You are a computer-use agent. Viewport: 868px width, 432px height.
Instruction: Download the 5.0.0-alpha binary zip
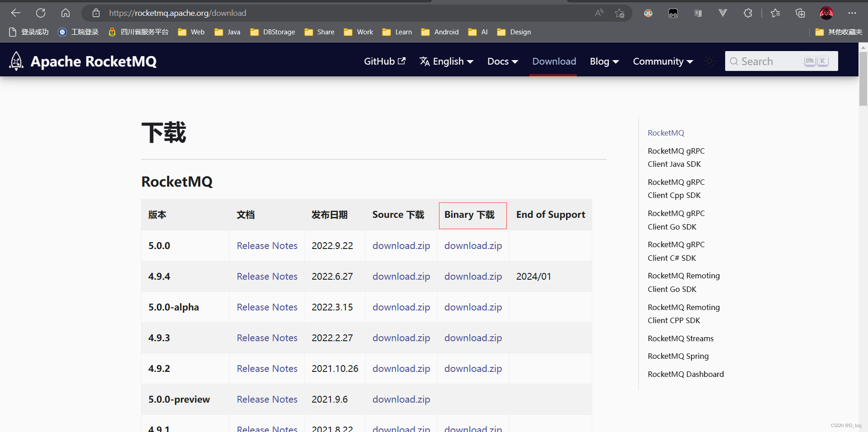(x=473, y=307)
